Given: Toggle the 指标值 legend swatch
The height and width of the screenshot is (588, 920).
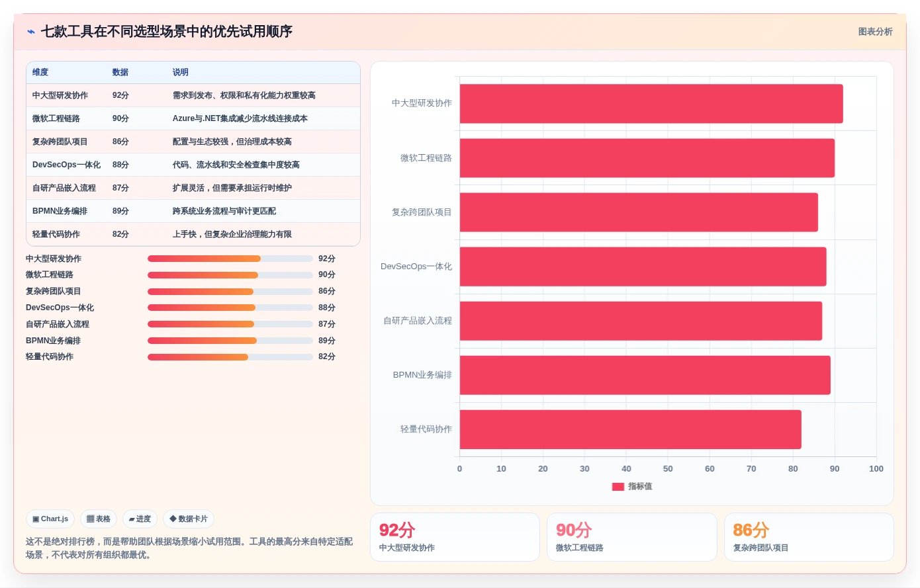Looking at the screenshot, I should (x=618, y=487).
